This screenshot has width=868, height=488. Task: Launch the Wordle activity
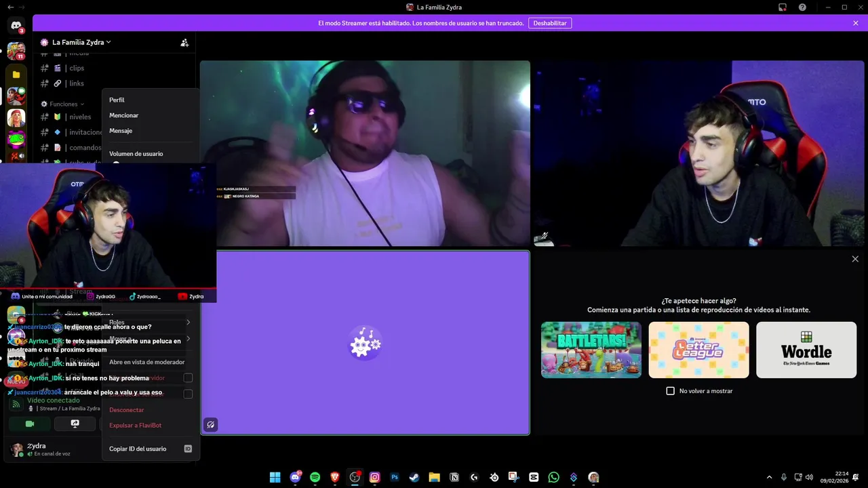(806, 350)
